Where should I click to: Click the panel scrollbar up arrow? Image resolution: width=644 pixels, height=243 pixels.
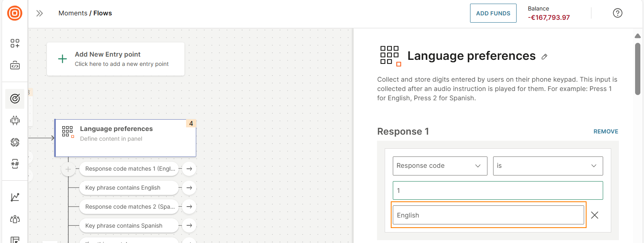coord(638,36)
